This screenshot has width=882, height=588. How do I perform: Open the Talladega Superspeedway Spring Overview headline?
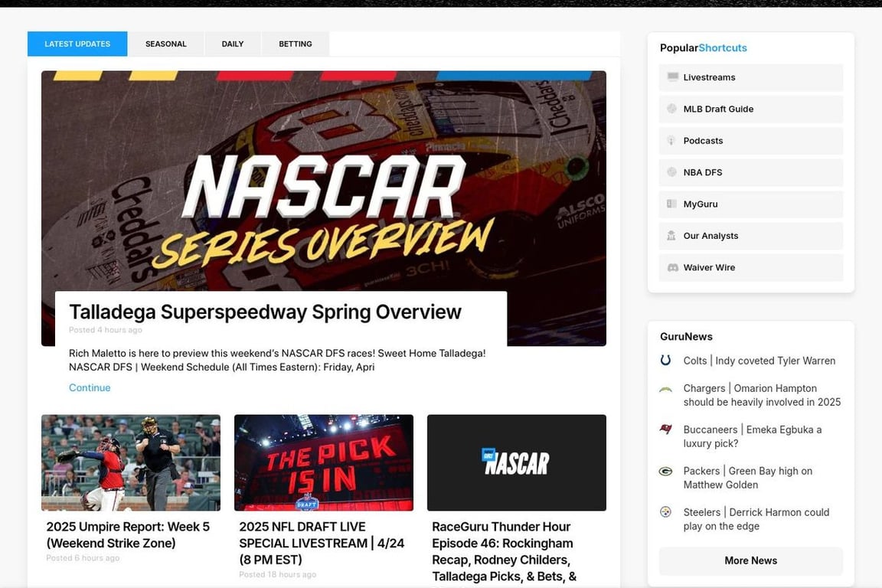265,312
